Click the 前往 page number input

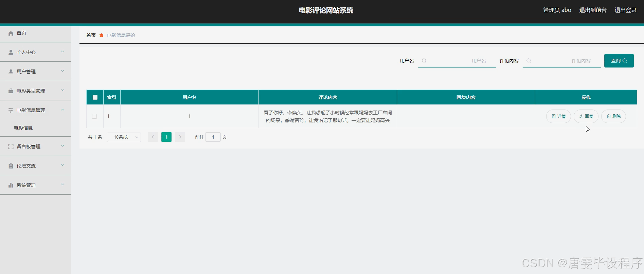213,137
